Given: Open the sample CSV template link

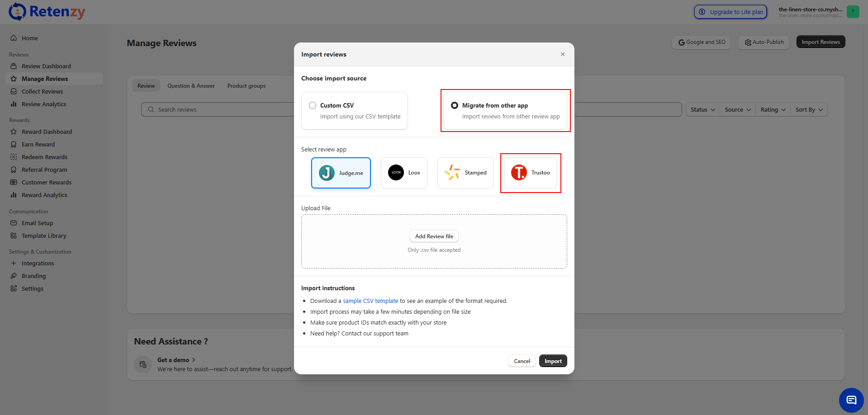Looking at the screenshot, I should coord(370,301).
